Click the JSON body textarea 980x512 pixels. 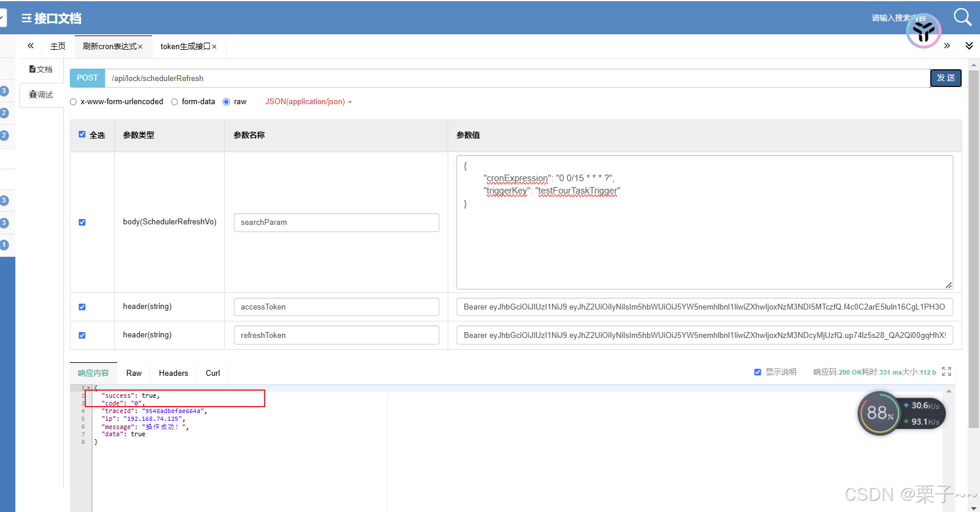pyautogui.click(x=705, y=223)
